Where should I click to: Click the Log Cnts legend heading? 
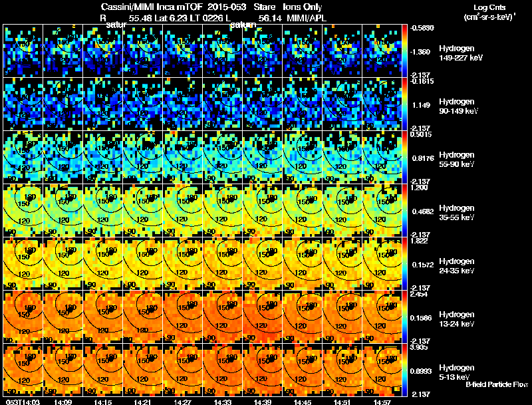tap(489, 7)
